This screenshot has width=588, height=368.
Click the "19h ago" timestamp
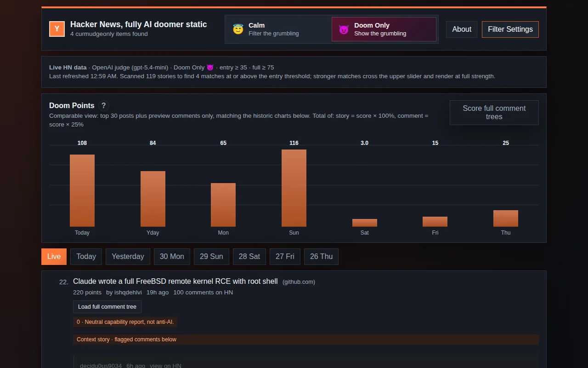158,293
